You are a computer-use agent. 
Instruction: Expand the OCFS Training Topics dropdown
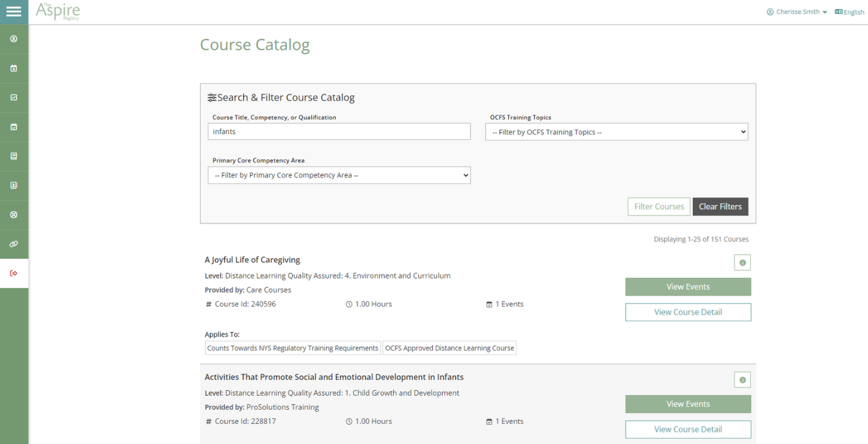point(617,132)
